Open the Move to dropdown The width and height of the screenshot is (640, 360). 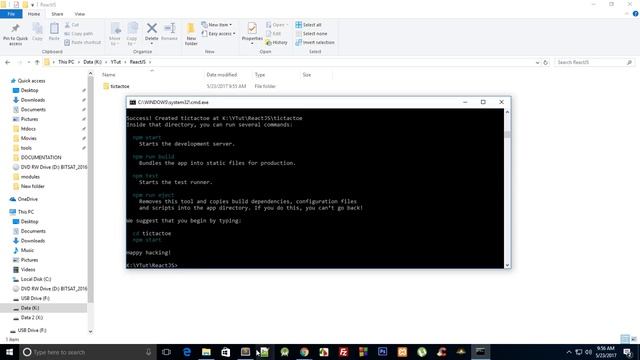tap(115, 34)
